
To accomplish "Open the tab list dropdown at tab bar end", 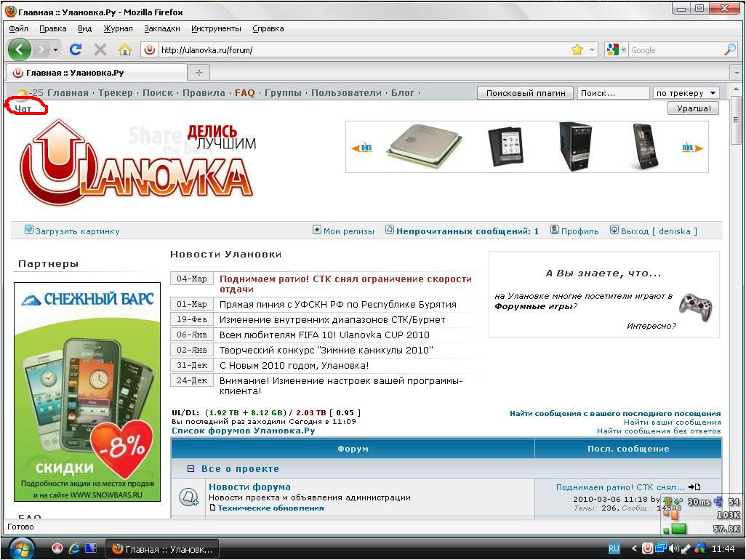I will coord(737,73).
